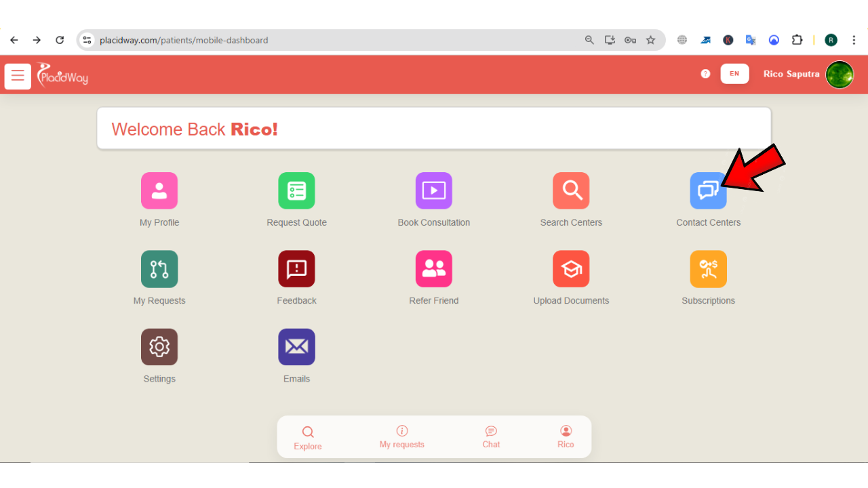Open the EN language selector

click(x=734, y=74)
